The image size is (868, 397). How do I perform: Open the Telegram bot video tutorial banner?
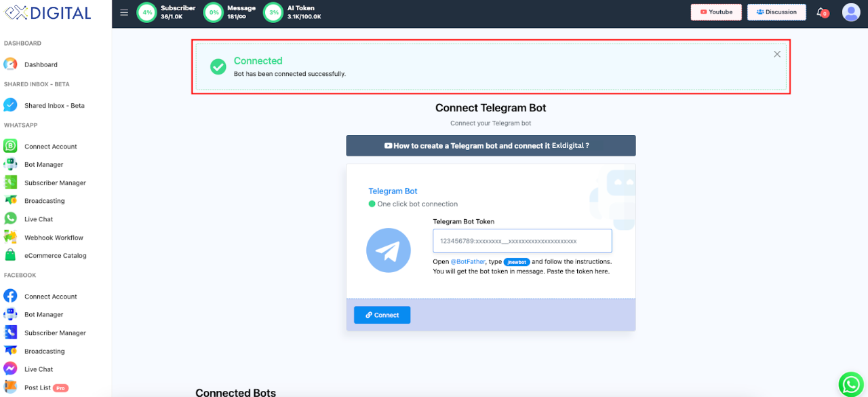[x=491, y=145]
